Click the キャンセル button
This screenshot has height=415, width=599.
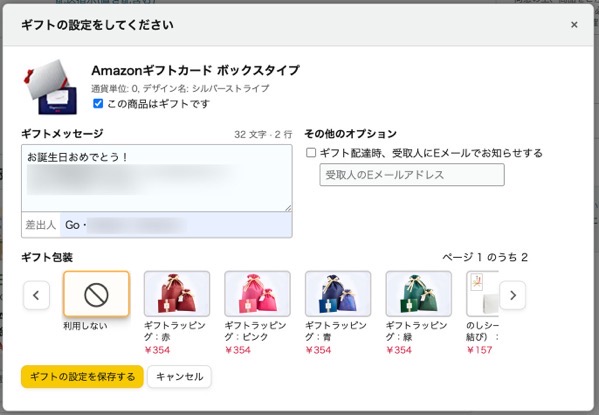tap(180, 377)
